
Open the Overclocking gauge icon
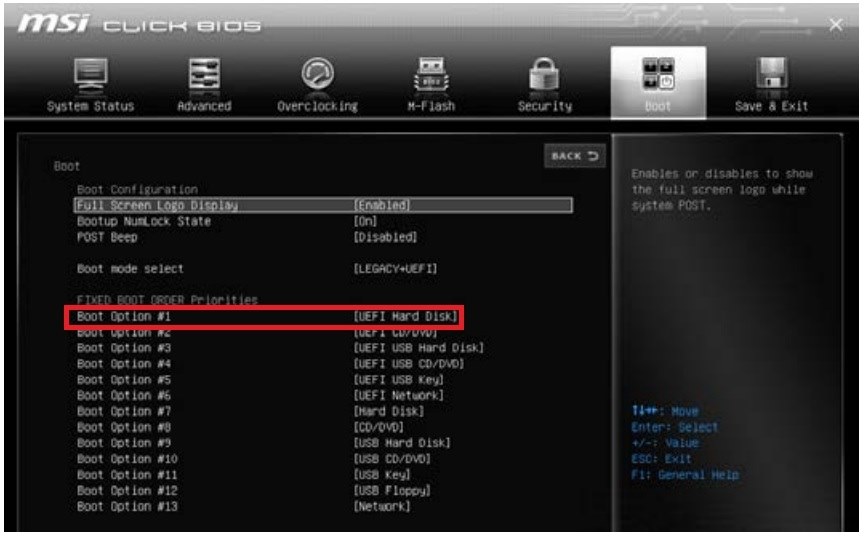[x=318, y=74]
